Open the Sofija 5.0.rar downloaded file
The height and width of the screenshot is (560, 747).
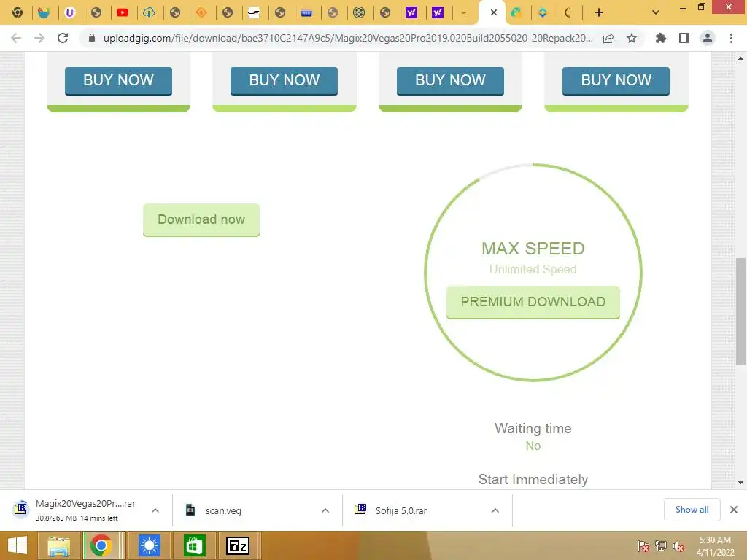401,510
